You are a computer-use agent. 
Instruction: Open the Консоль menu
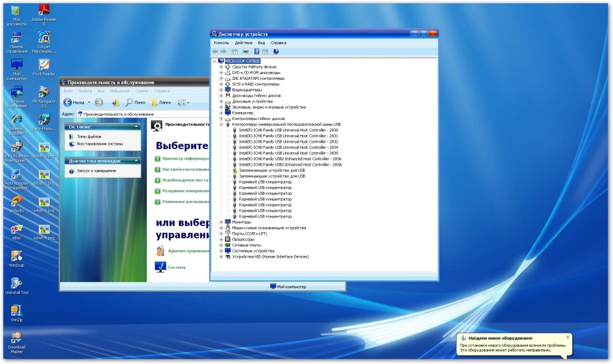(222, 43)
